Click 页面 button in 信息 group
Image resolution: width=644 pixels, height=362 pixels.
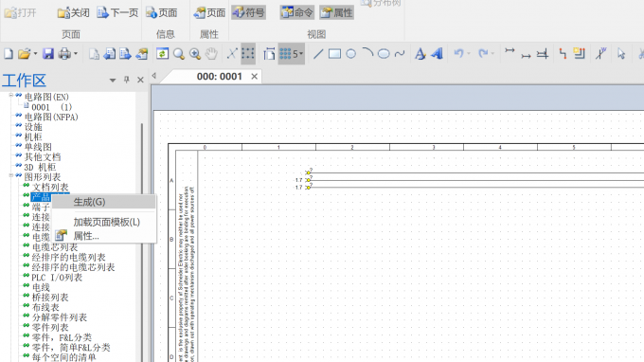161,12
